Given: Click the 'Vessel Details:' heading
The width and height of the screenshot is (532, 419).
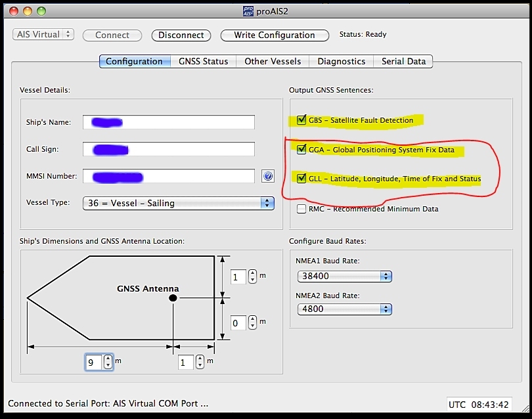Looking at the screenshot, I should [45, 90].
